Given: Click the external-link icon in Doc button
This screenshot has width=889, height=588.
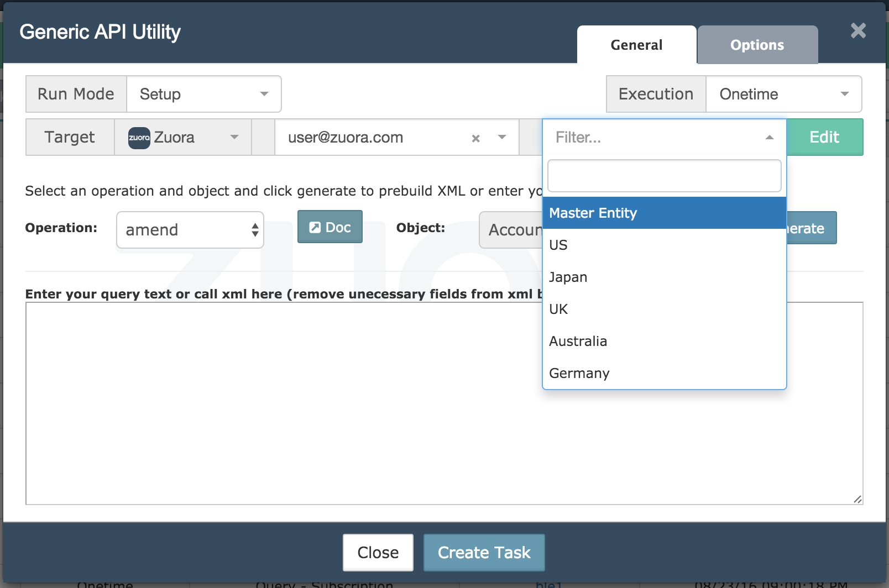Looking at the screenshot, I should [315, 227].
